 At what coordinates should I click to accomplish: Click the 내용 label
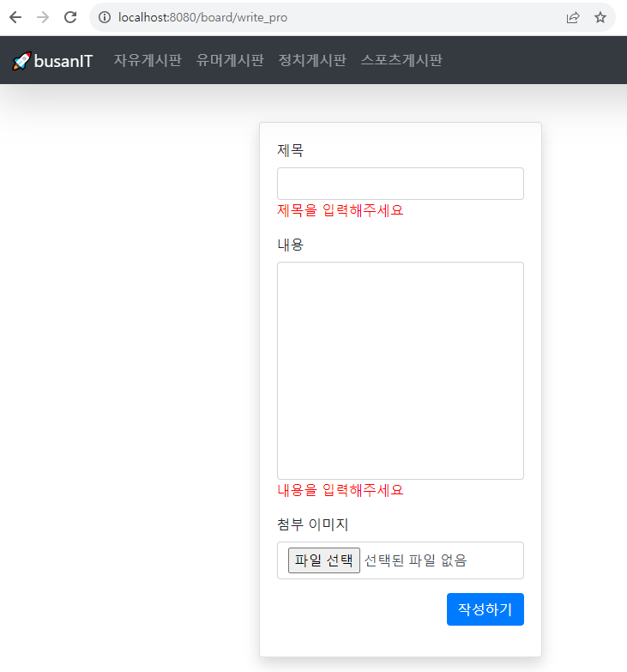291,245
